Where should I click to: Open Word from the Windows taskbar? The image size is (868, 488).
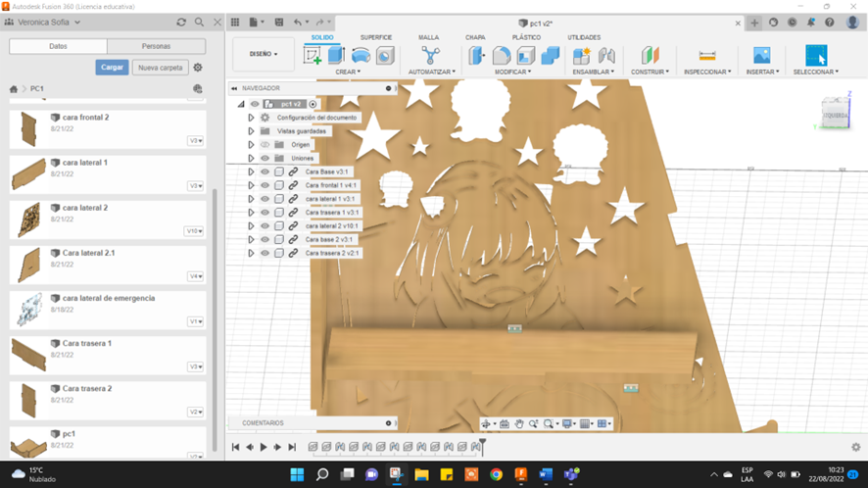click(546, 474)
